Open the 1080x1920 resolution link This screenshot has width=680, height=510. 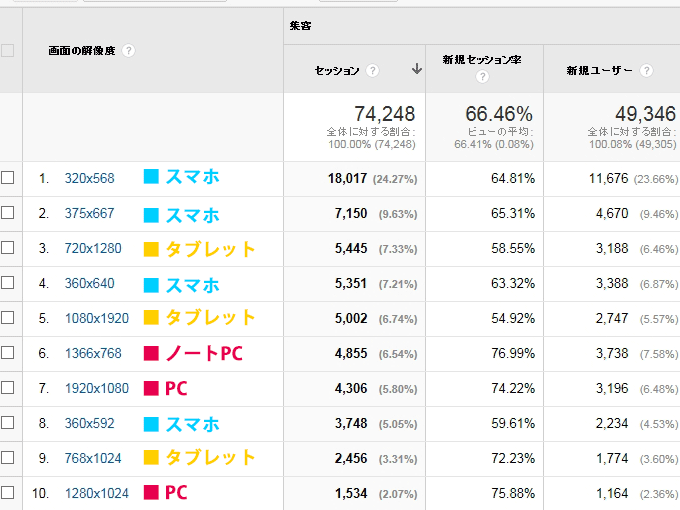(97, 319)
